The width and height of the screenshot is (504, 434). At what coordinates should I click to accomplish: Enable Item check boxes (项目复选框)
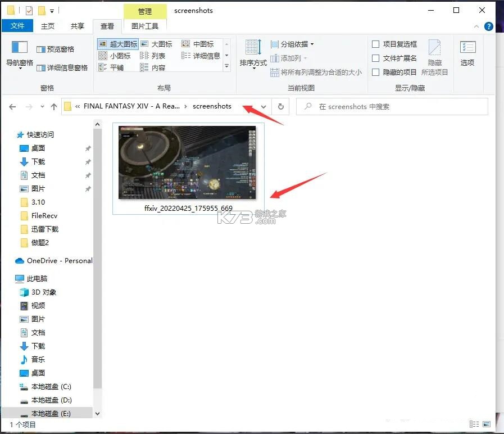394,44
